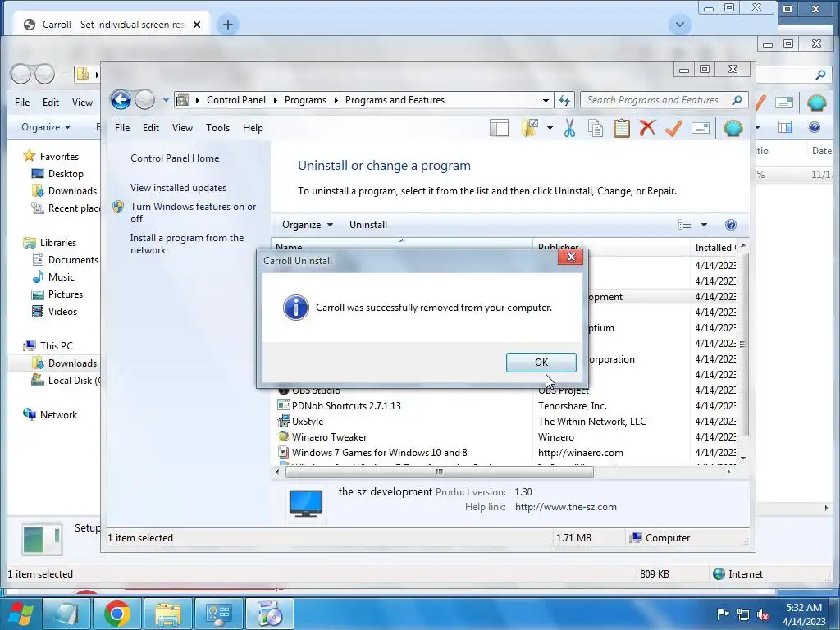
Task: Expand the address bar history dropdown
Action: pos(546,100)
